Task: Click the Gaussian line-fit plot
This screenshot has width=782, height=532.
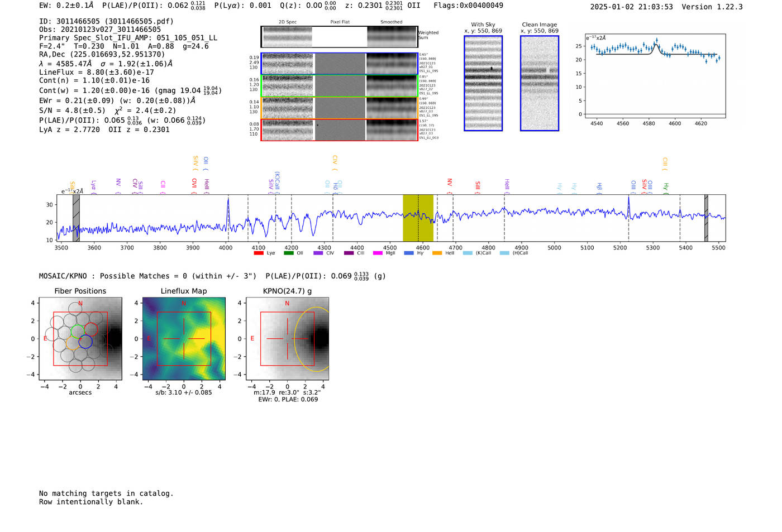Action: point(655,76)
